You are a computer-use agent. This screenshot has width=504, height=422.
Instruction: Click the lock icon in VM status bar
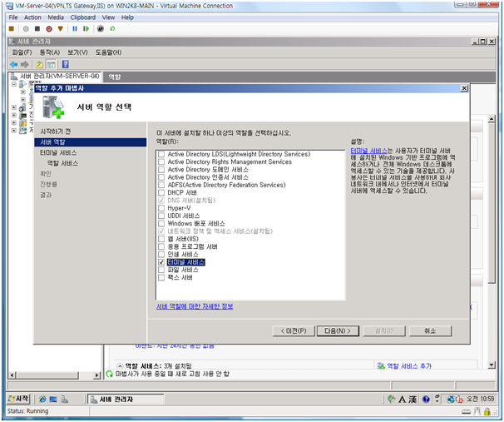487,411
